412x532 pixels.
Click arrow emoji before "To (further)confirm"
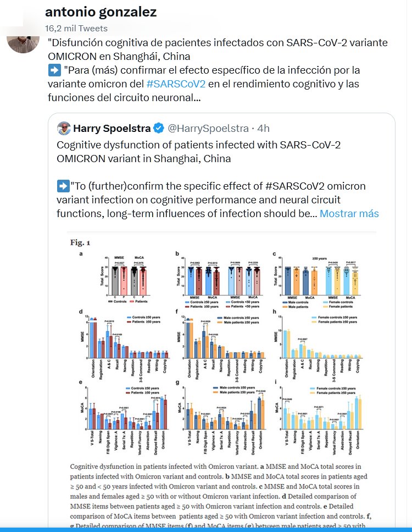click(63, 186)
